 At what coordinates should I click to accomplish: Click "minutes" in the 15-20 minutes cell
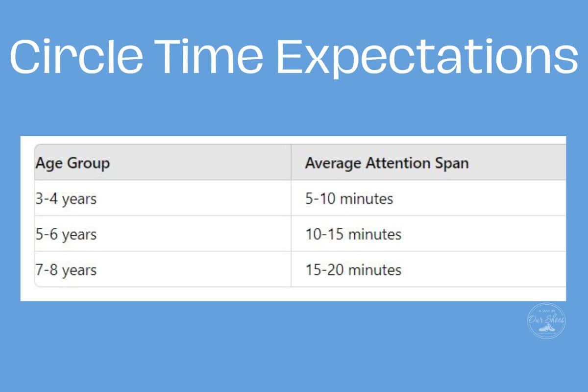click(x=375, y=270)
